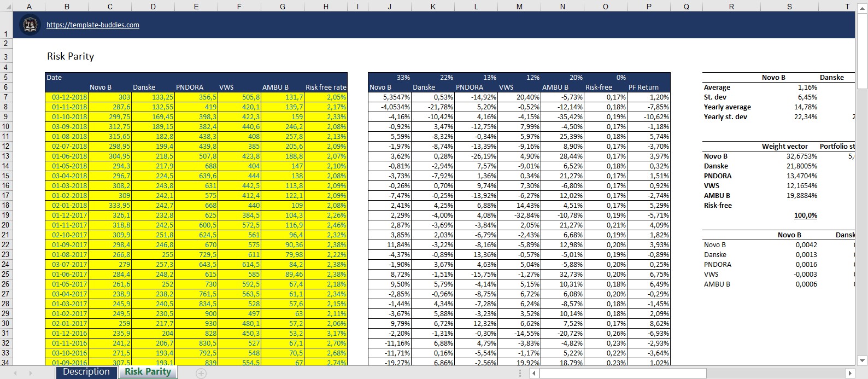Click the Date header cell
This screenshot has height=379, width=868.
click(x=67, y=78)
